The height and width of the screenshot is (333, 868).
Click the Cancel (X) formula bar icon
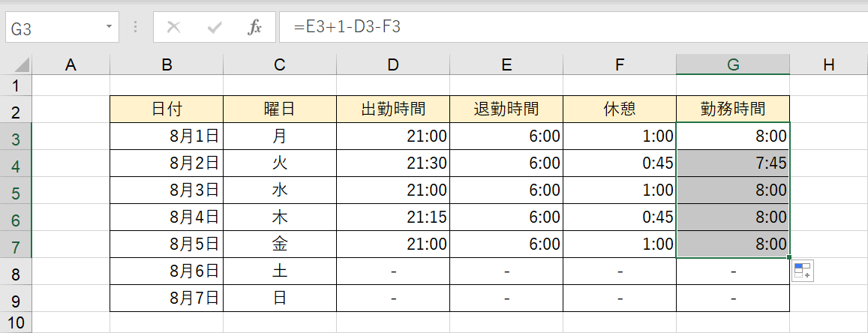[x=173, y=28]
